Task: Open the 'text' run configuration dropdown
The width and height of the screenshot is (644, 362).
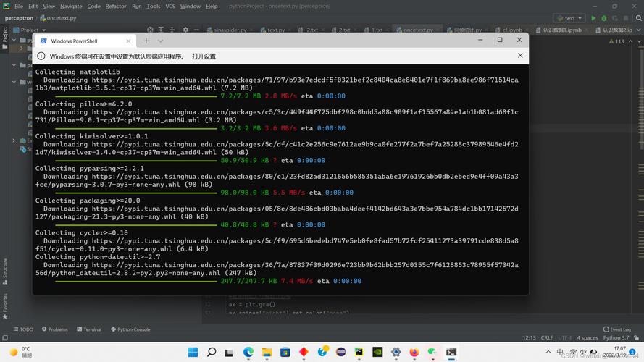Action: [569, 18]
